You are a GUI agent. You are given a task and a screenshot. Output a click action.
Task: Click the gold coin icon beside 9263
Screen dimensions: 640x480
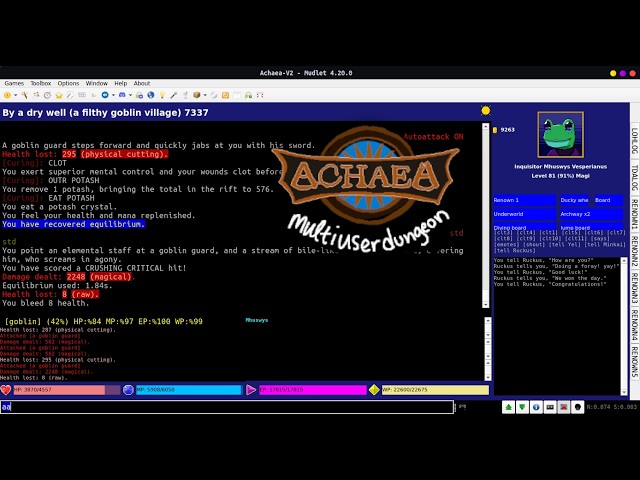tap(495, 130)
